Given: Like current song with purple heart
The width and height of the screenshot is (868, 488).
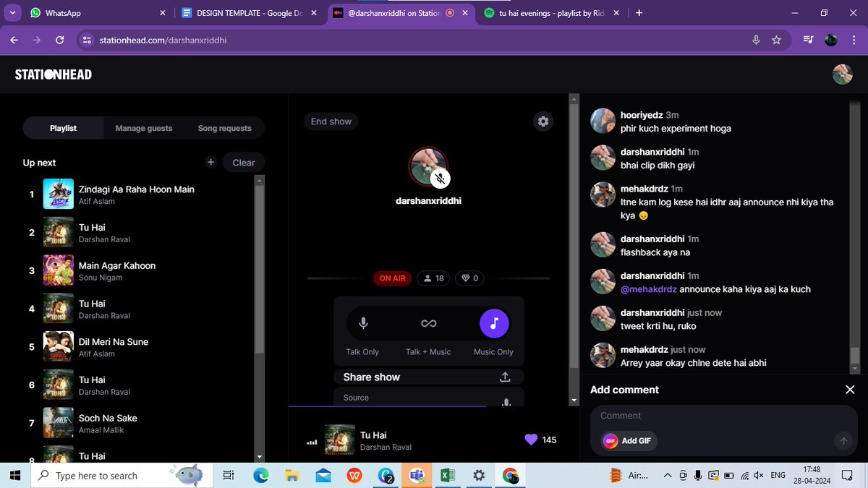Looking at the screenshot, I should pyautogui.click(x=531, y=440).
